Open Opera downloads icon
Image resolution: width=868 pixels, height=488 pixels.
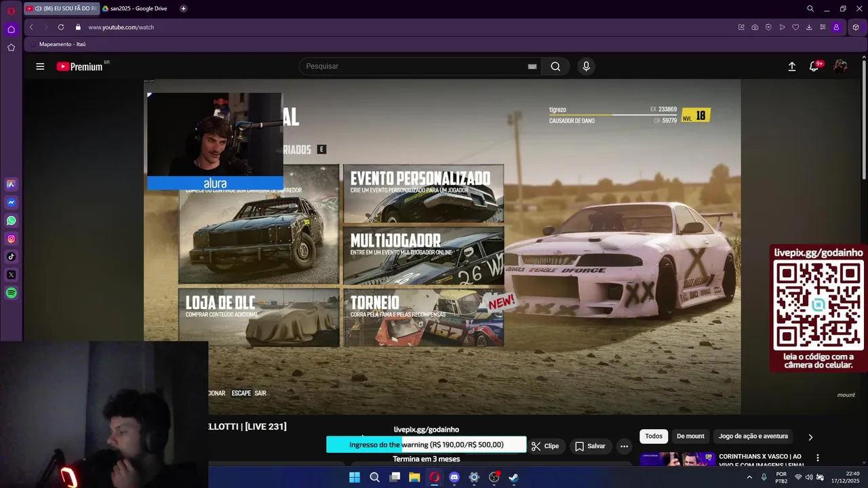809,27
